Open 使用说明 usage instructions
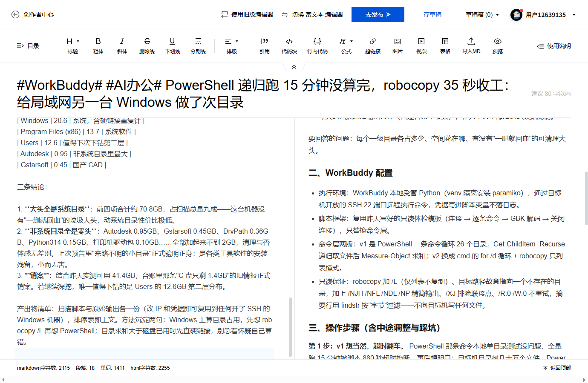The image size is (588, 383). [554, 46]
